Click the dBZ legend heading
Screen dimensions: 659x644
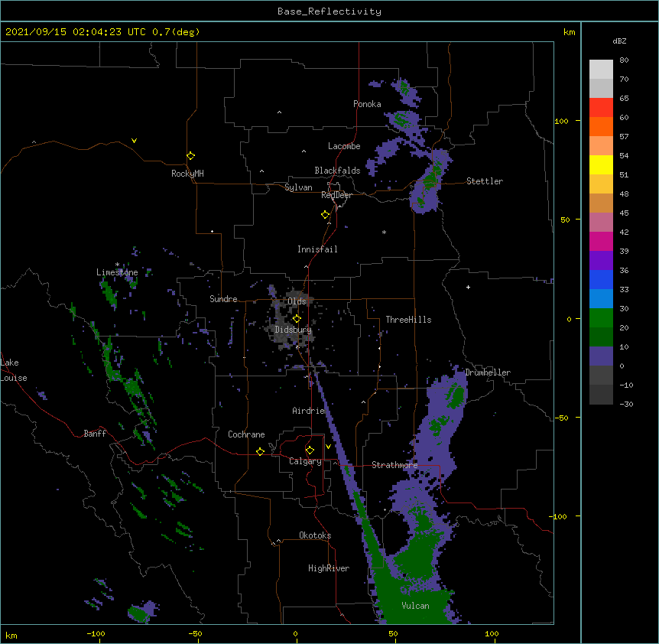coord(619,41)
